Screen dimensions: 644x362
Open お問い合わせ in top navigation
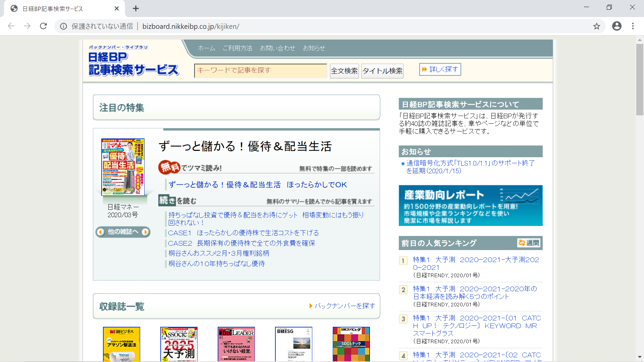click(x=277, y=48)
